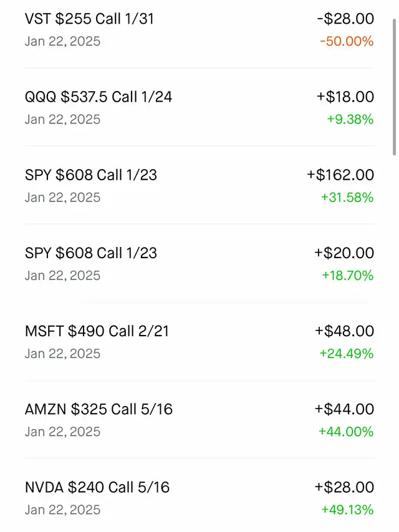Screen dimensions: 399x532
Task: Click the +$162.00 gain amount
Action: (x=340, y=175)
